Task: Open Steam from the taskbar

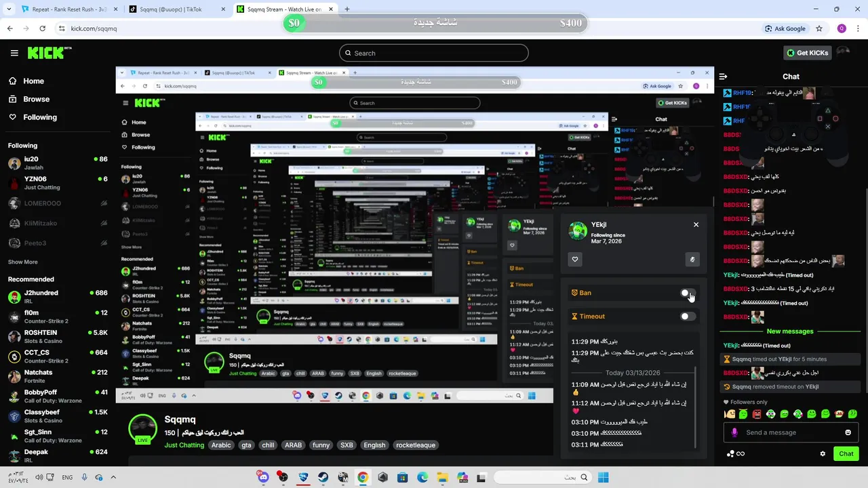Action: click(323, 477)
